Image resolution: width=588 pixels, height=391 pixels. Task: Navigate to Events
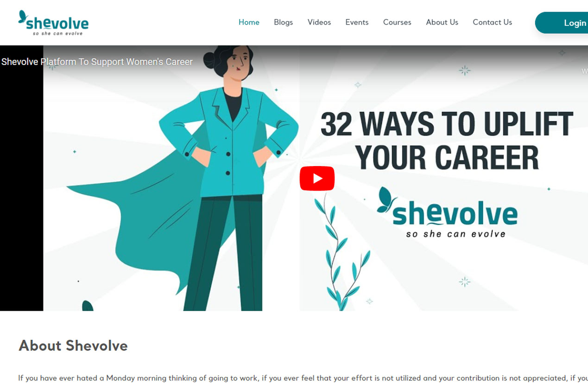[357, 22]
